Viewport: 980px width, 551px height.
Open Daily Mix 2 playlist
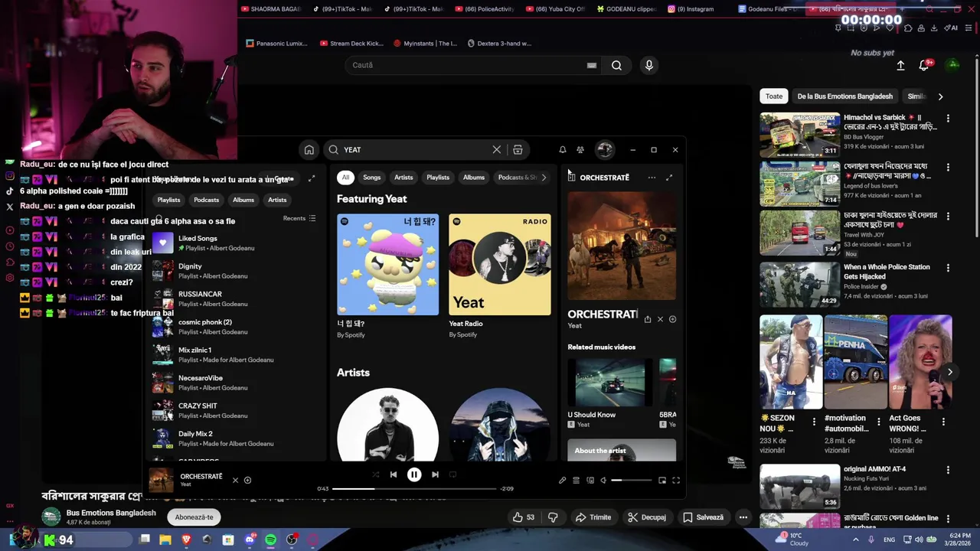coord(234,439)
